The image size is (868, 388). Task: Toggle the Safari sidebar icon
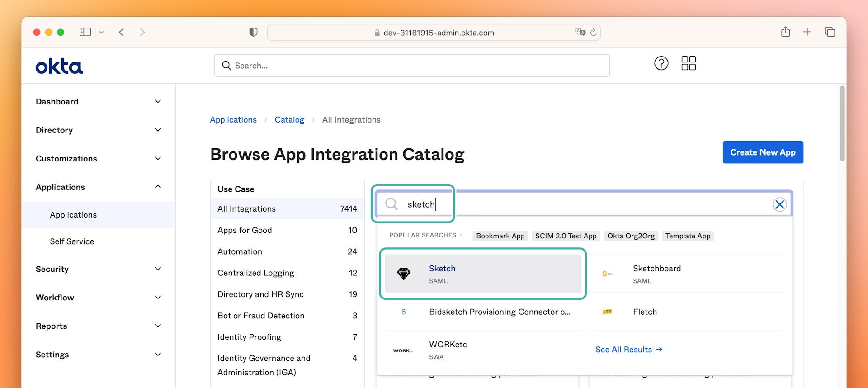click(85, 32)
